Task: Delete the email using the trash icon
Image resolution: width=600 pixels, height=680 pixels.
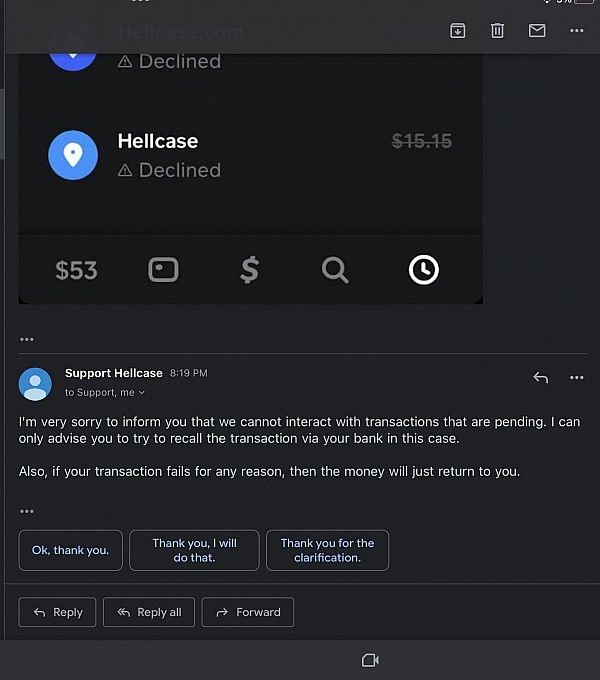Action: [x=497, y=31]
